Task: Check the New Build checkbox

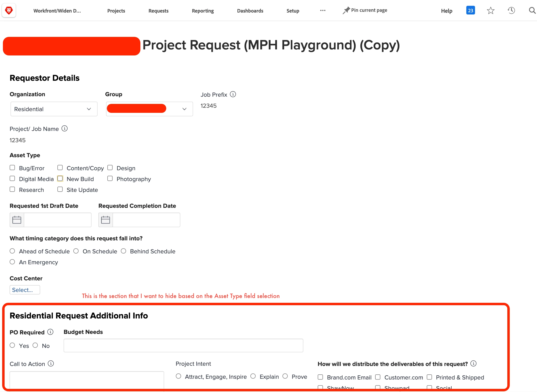Action: (60, 179)
